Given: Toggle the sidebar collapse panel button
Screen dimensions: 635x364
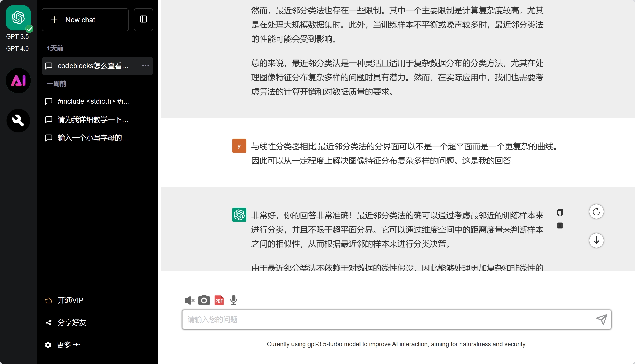Looking at the screenshot, I should coord(144,20).
